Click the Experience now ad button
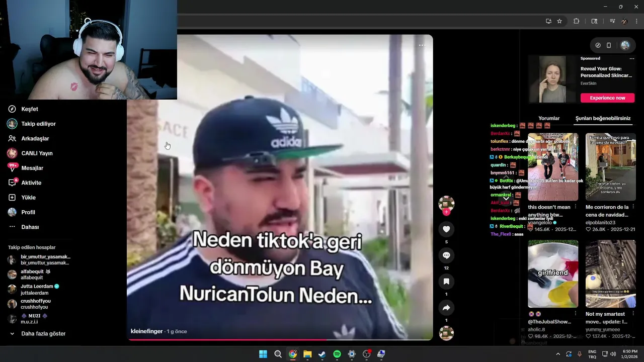Screen dimensions: 644x362 607,98
